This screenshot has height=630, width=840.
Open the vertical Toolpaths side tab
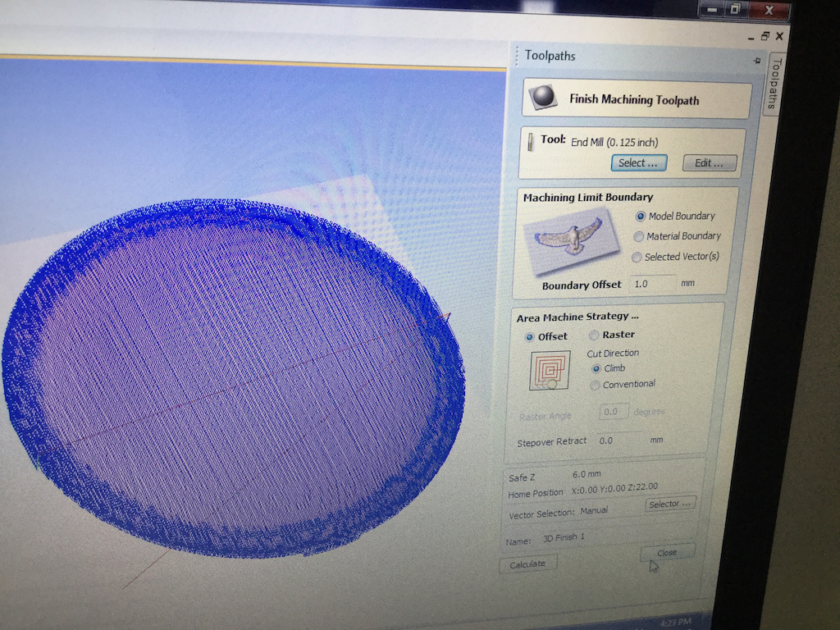(774, 83)
